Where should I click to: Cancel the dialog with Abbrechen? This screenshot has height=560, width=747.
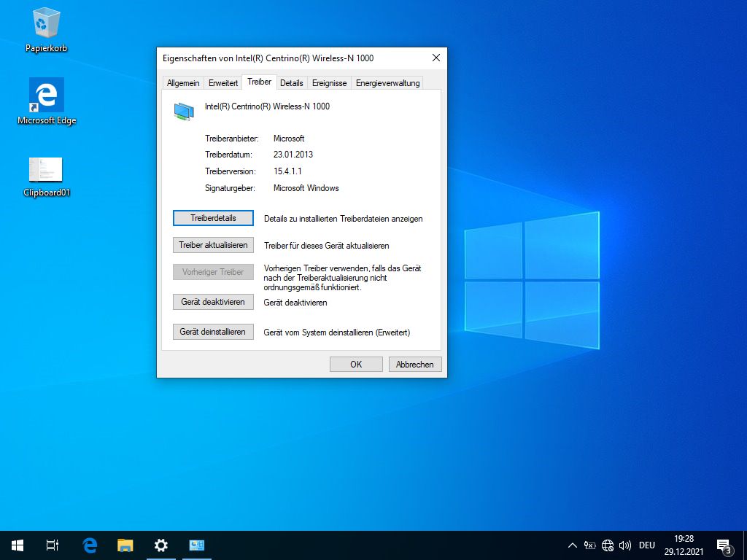coord(415,365)
